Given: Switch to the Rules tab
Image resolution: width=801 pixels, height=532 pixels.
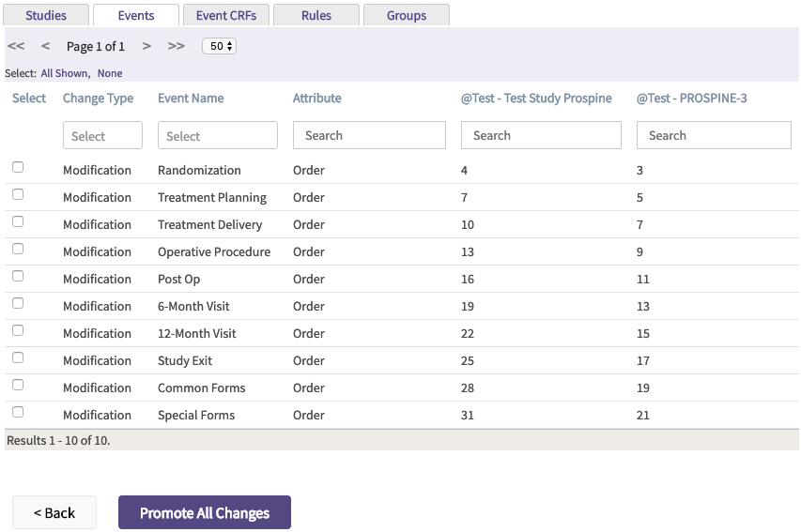Looking at the screenshot, I should tap(316, 15).
